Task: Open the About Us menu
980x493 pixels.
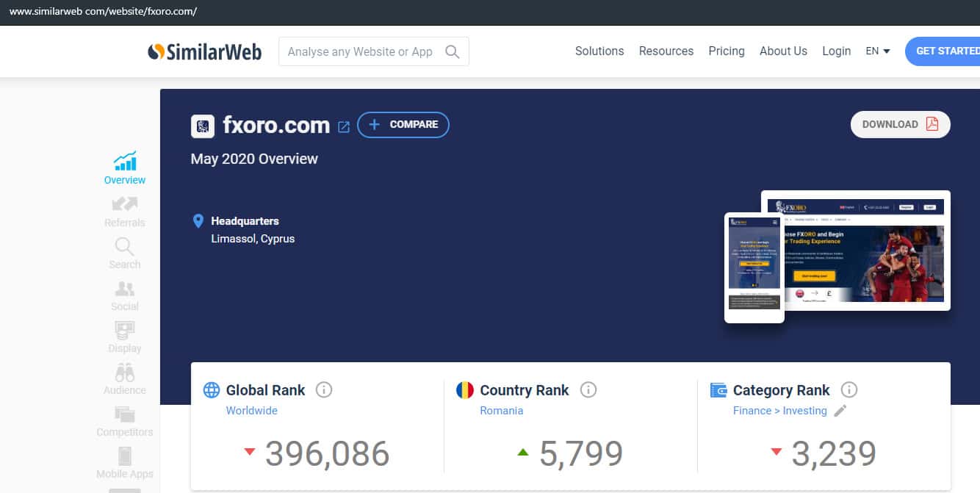Action: (x=783, y=51)
